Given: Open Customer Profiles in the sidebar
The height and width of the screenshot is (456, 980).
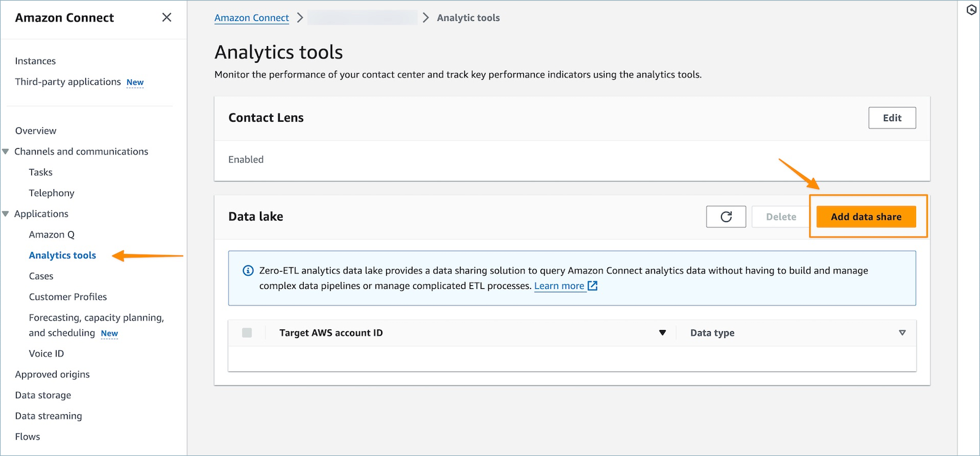Looking at the screenshot, I should pos(68,297).
